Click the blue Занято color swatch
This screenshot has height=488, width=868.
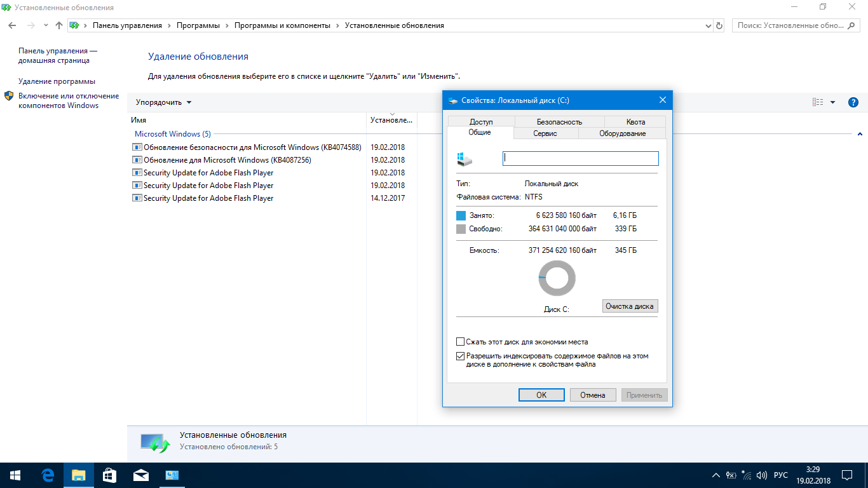461,215
